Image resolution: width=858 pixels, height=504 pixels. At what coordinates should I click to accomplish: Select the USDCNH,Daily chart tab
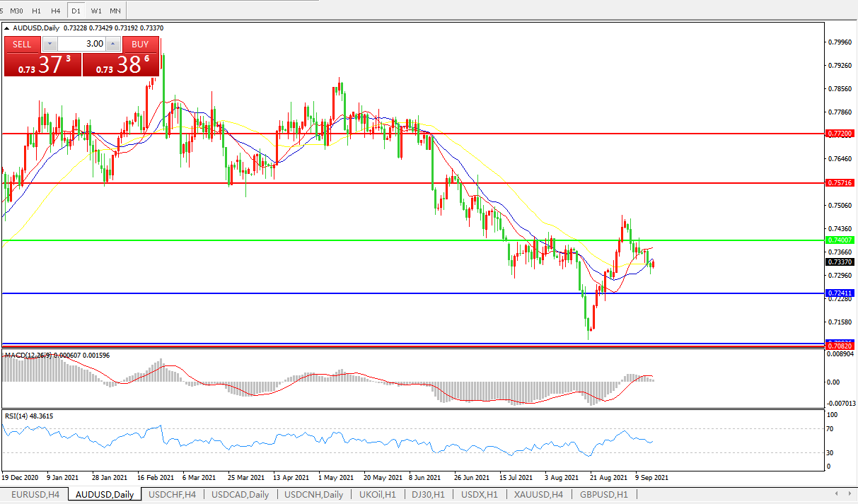point(313,494)
